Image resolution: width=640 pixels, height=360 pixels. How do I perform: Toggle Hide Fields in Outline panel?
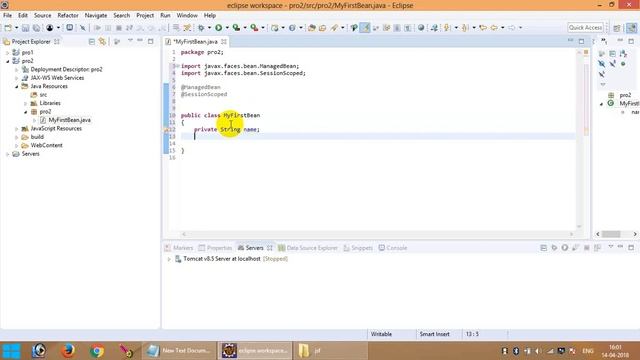pos(602,64)
